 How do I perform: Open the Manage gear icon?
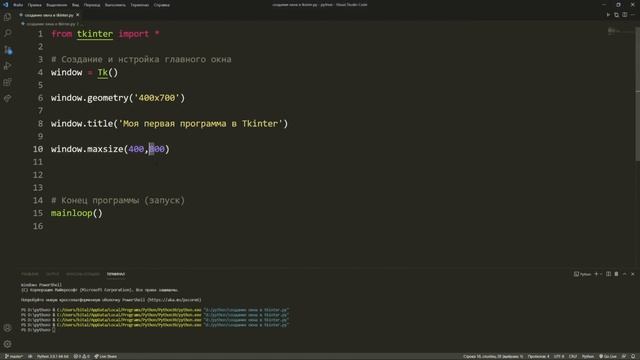click(7, 344)
